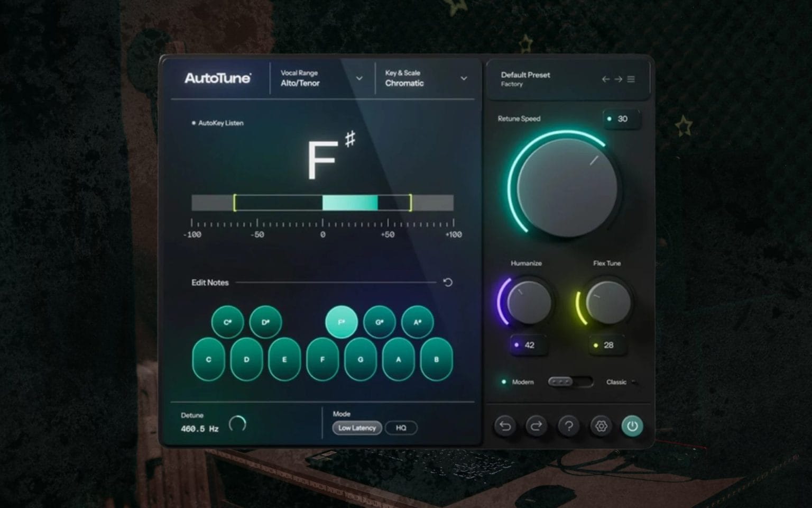The height and width of the screenshot is (508, 812).
Task: Select Alto/Tenor vocal range field
Action: pyautogui.click(x=300, y=83)
